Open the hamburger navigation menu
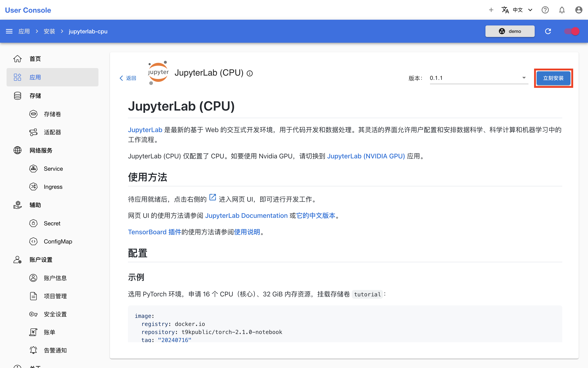The width and height of the screenshot is (588, 368). tap(9, 31)
